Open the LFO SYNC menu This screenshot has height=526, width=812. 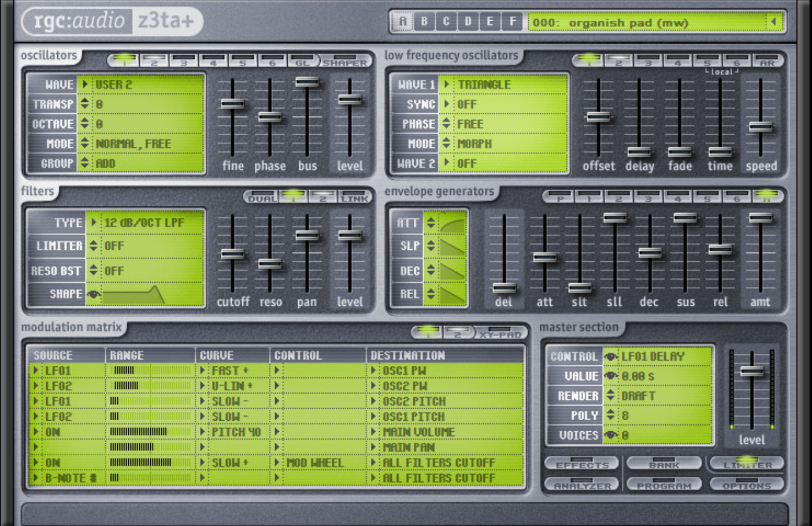click(446, 105)
